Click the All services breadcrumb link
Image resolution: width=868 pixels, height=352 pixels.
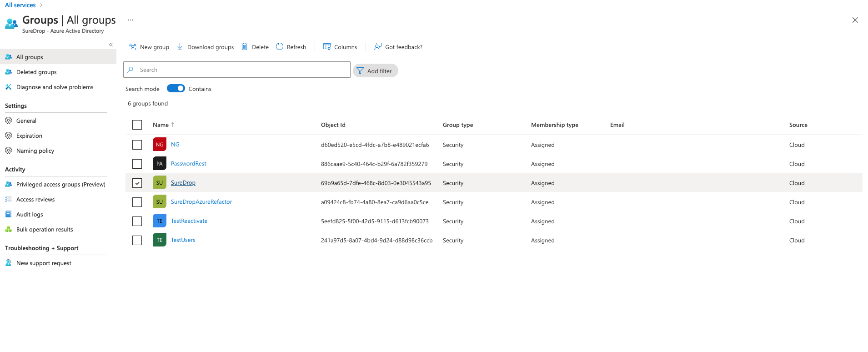(20, 5)
